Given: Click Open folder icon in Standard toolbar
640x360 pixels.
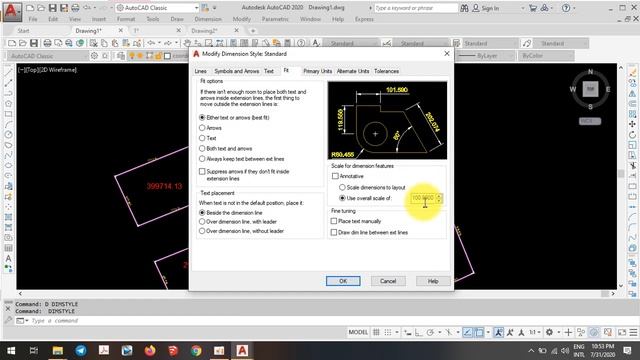Looking at the screenshot, I should 23,43.
